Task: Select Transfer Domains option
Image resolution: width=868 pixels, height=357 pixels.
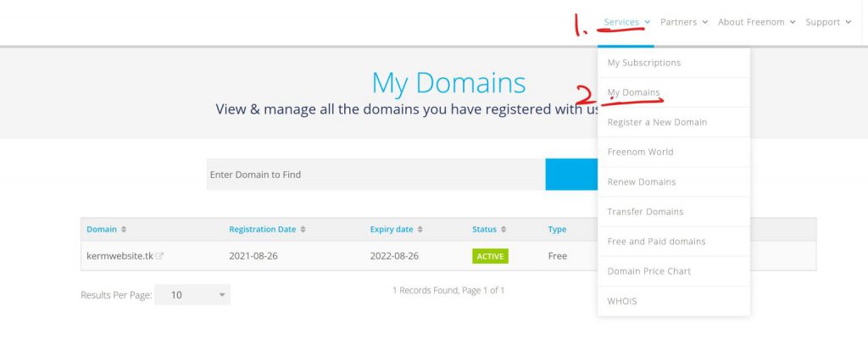Action: tap(645, 212)
